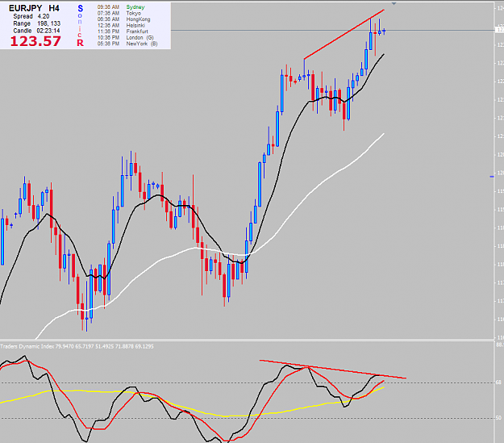Click the 11:36 PM Frankfurt time
Image resolution: width=504 pixels, height=443 pixels.
point(108,31)
